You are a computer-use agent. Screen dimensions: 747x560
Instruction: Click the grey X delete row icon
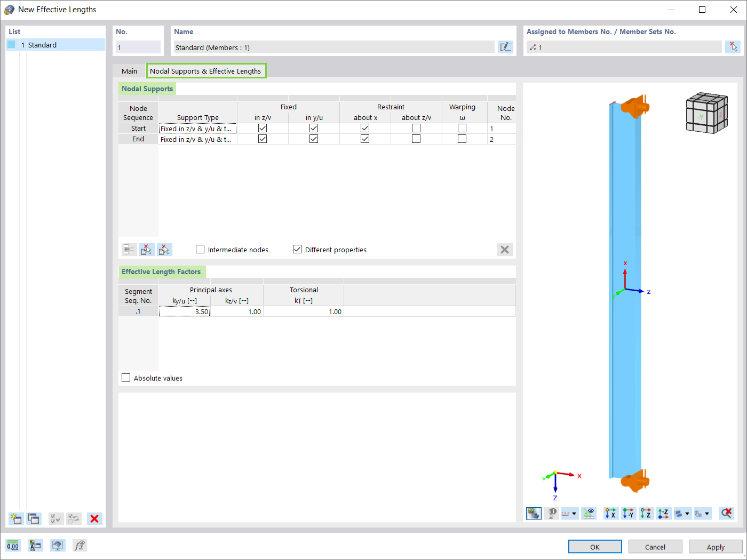tap(505, 250)
